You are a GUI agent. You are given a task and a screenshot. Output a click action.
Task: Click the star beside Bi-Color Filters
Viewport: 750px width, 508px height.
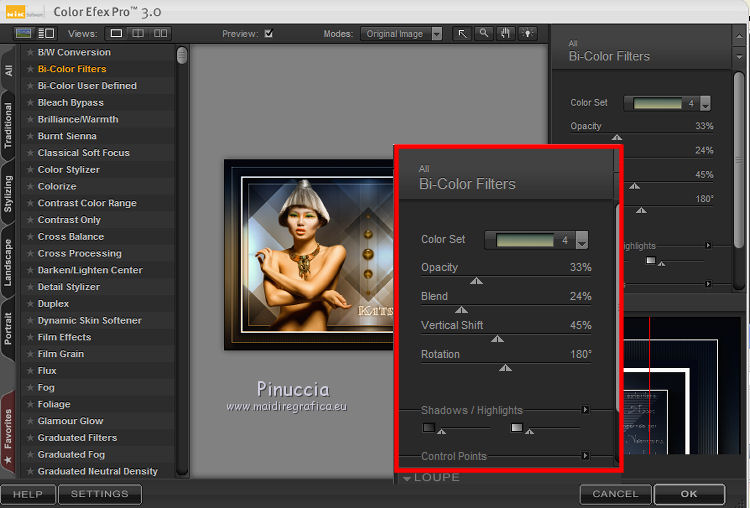click(30, 69)
